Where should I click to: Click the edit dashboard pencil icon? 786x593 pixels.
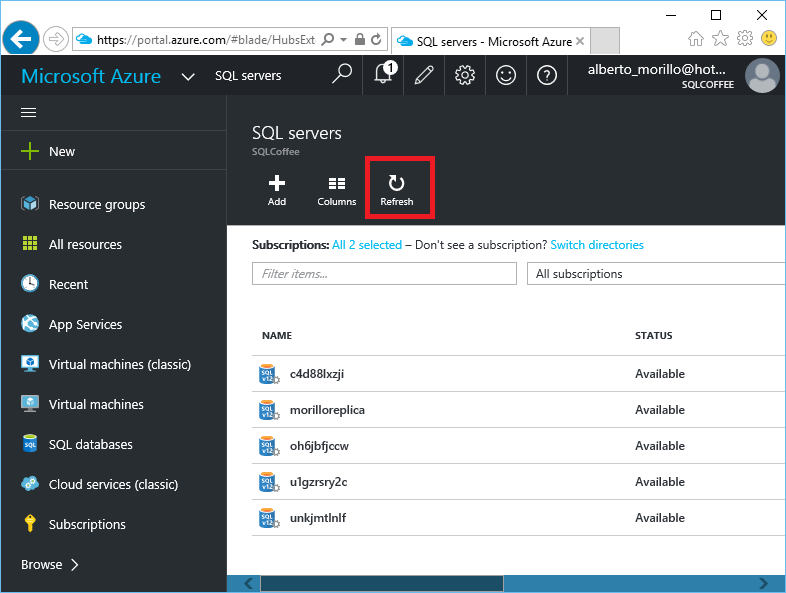tap(424, 75)
